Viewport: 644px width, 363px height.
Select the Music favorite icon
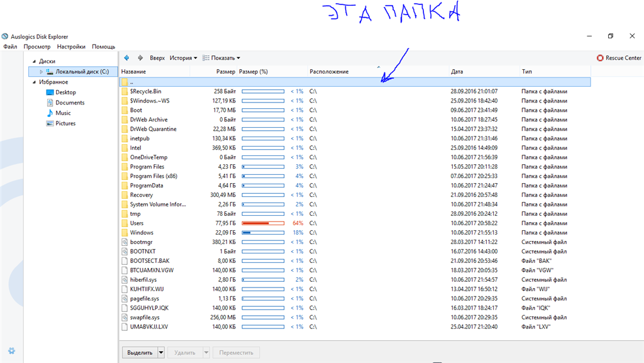pyautogui.click(x=50, y=113)
